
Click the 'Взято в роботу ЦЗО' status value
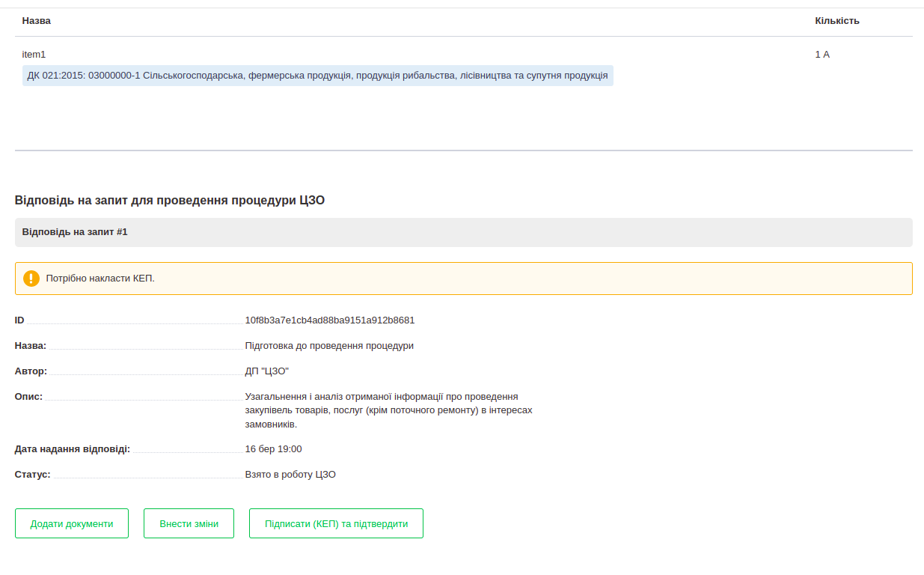tap(290, 475)
